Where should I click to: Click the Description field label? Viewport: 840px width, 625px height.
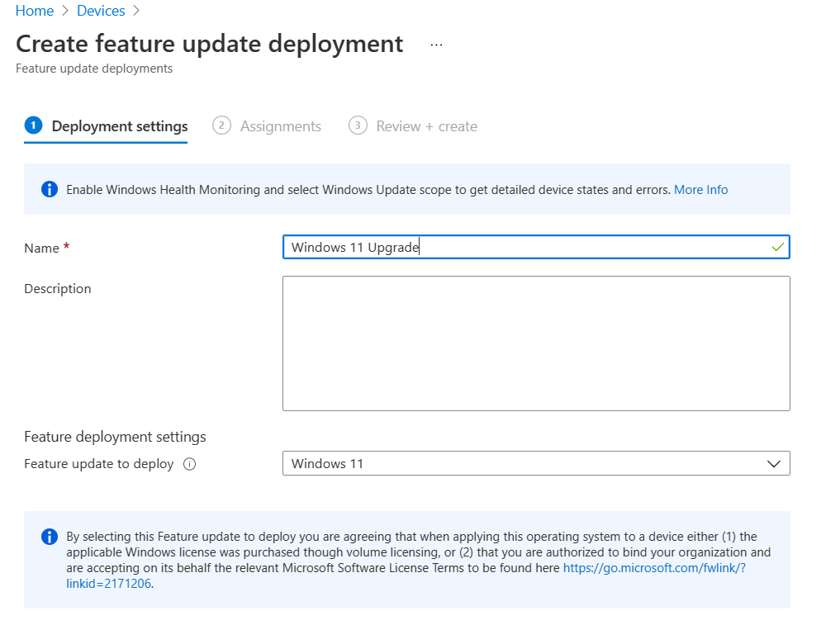pyautogui.click(x=58, y=289)
